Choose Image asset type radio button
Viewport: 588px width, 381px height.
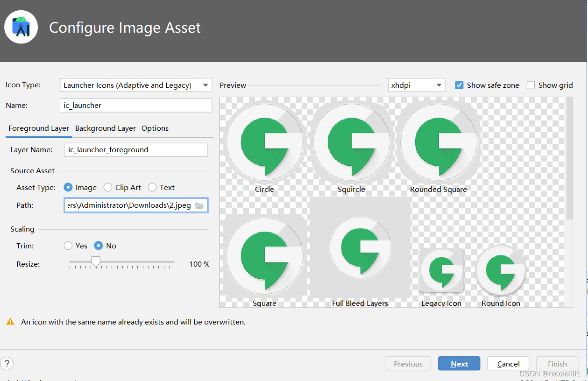pyautogui.click(x=68, y=187)
